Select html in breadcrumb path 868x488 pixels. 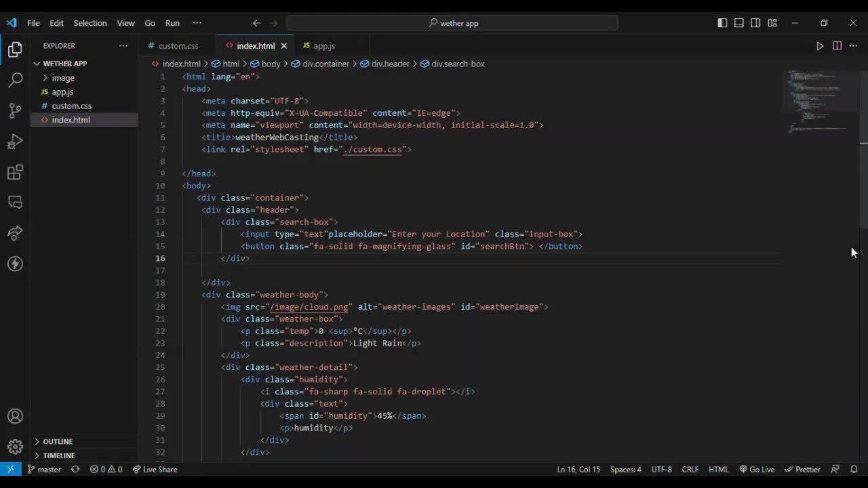pos(225,64)
